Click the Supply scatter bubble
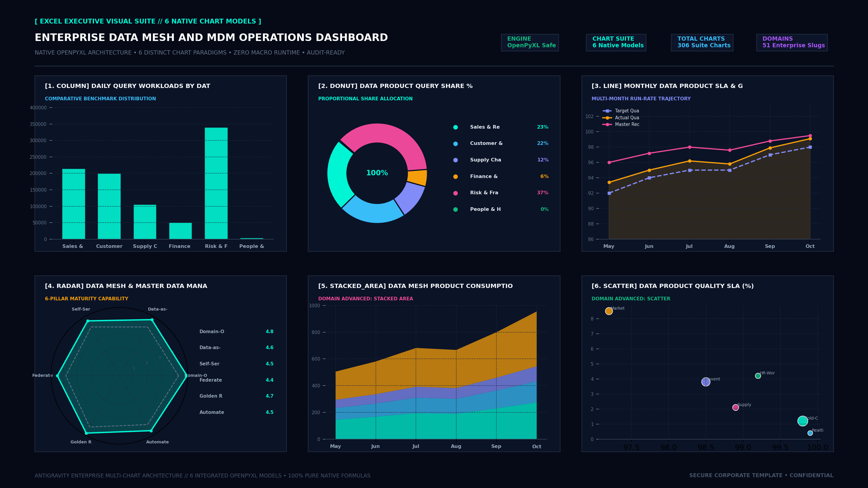This screenshot has height=488, width=868. [736, 408]
